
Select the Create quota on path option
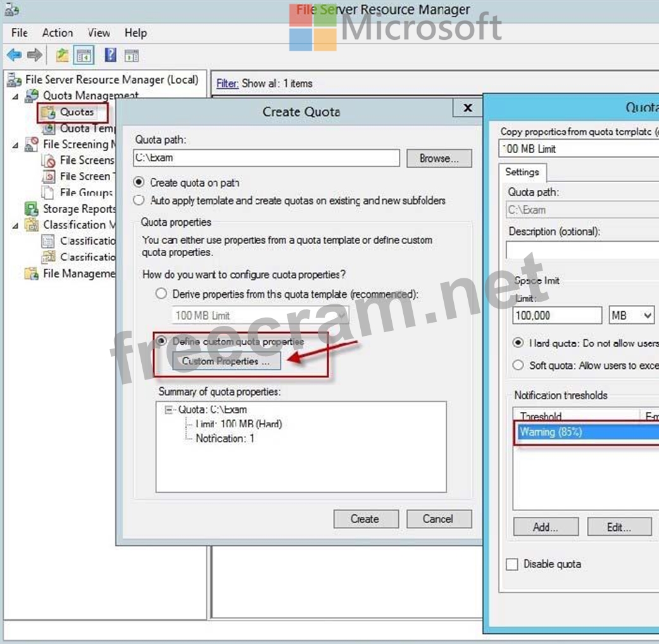click(x=139, y=182)
